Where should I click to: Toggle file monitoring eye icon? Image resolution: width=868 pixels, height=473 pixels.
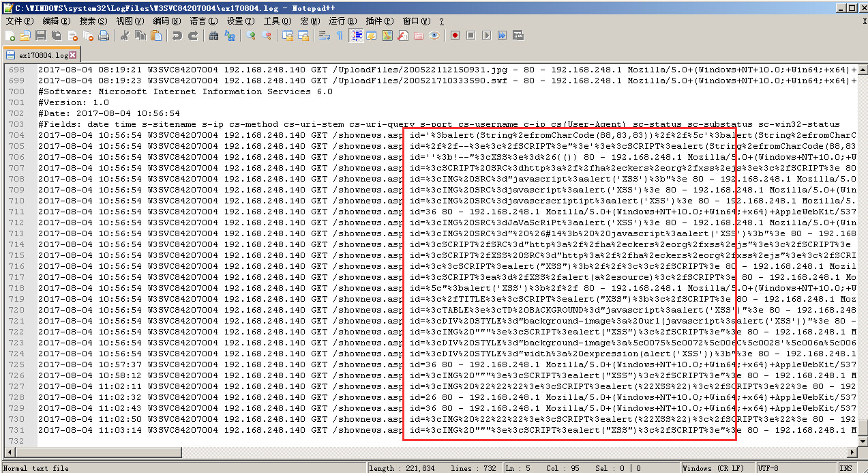[x=434, y=35]
